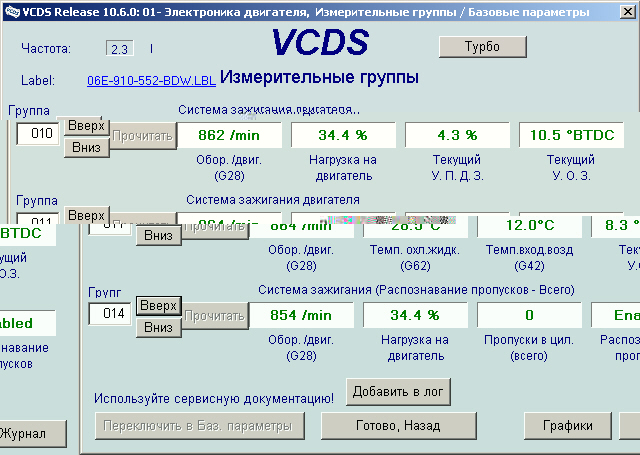Open the 06E-910-552-BDW.LBL label link
Image resolution: width=640 pixels, height=455 pixels.
pyautogui.click(x=151, y=80)
